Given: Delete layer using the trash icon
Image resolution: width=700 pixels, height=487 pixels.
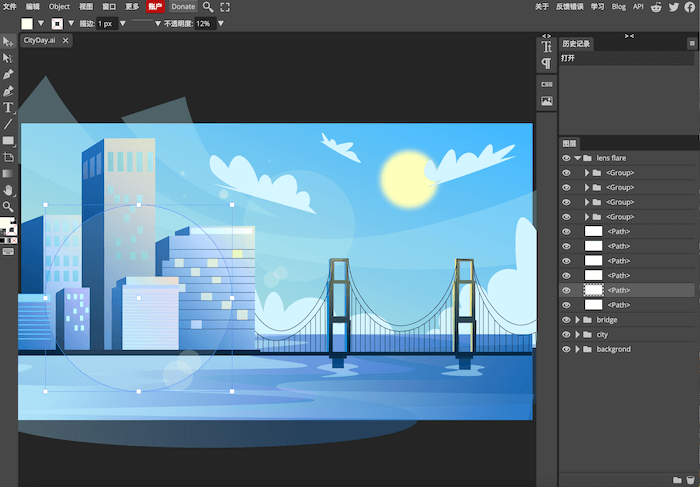Looking at the screenshot, I should coord(691,479).
